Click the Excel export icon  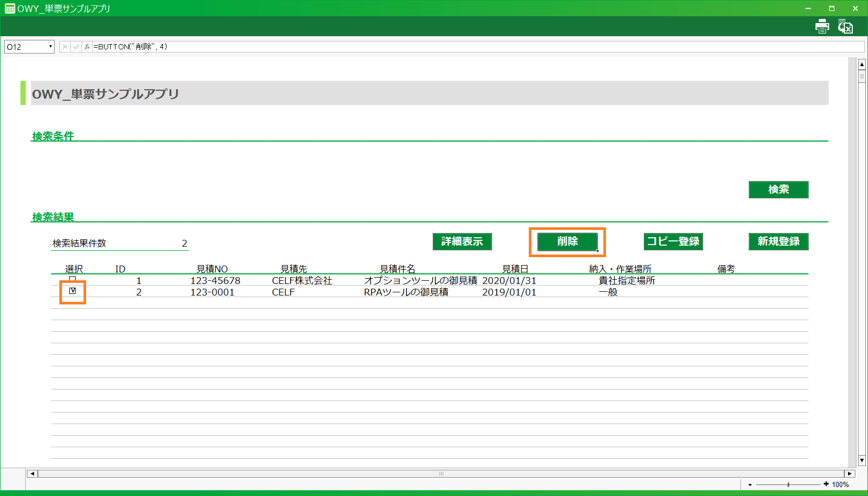click(845, 26)
